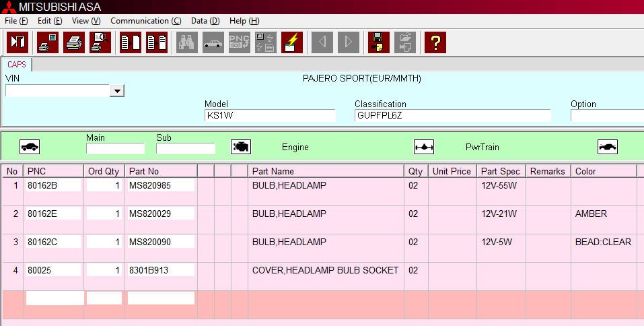This screenshot has width=644, height=326.
Task: Click the PNC search toolbar icon
Action: tap(240, 42)
